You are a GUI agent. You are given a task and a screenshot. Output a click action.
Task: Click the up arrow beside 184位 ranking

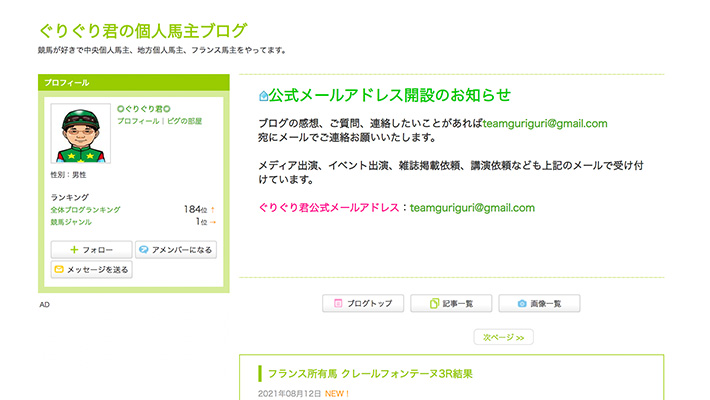point(213,210)
